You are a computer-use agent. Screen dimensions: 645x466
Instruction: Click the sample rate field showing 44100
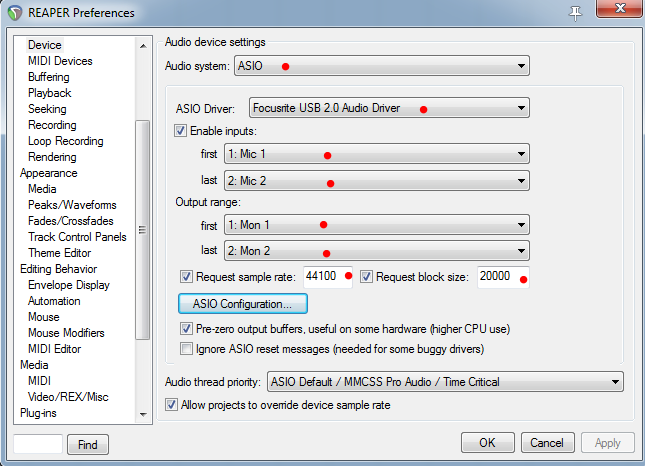(x=328, y=277)
